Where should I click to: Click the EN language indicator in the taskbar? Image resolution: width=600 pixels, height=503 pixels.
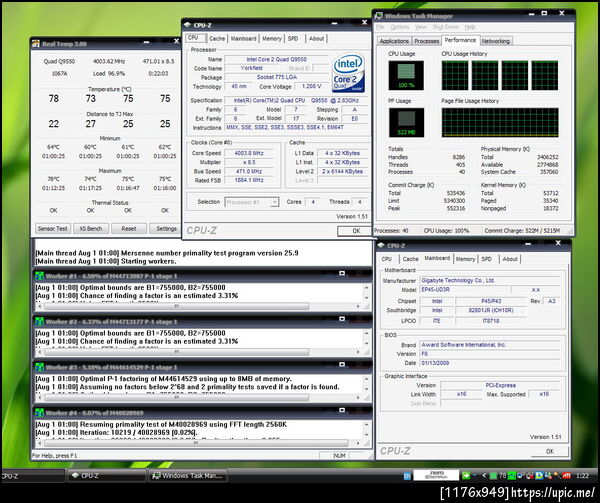(x=407, y=476)
